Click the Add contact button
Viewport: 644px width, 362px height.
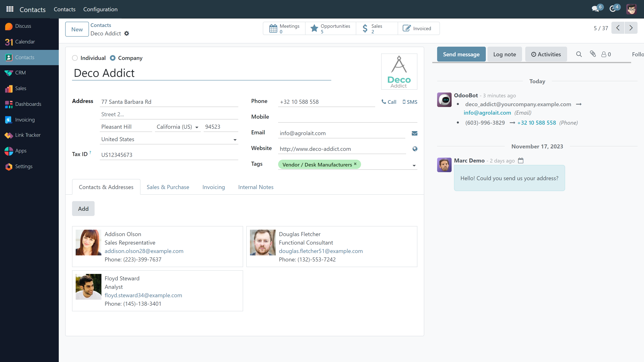point(83,209)
